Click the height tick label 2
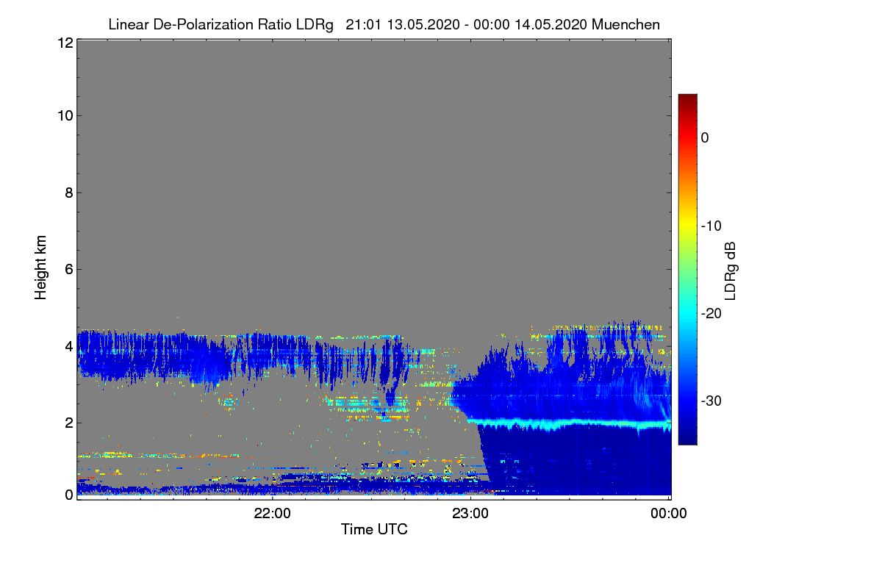The image size is (882, 588). point(68,423)
